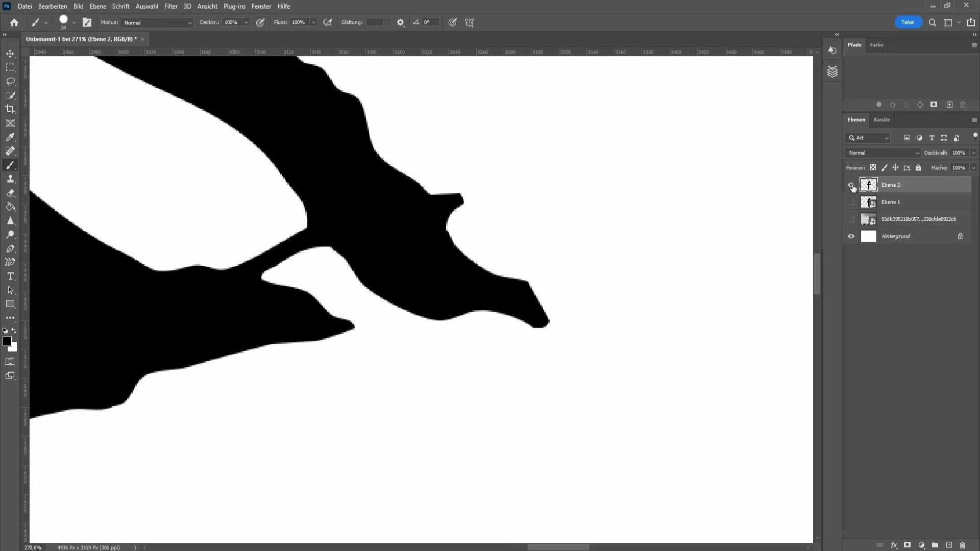The image size is (980, 551).
Task: Click the background color swatch
Action: pos(14,348)
